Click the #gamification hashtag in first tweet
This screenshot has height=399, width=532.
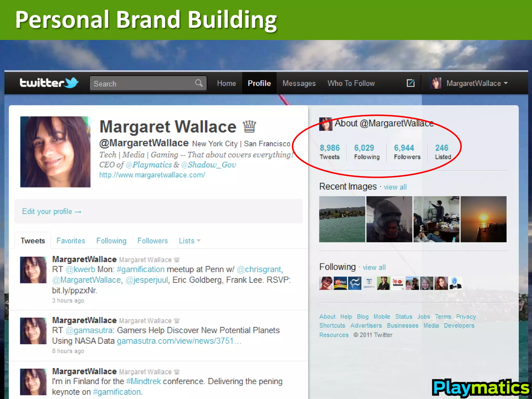[141, 269]
